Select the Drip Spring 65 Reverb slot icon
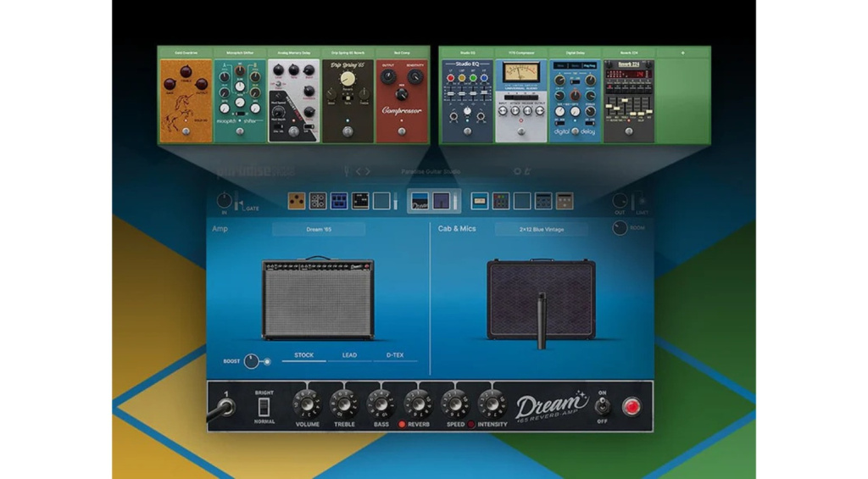Image resolution: width=868 pixels, height=479 pixels. [360, 201]
